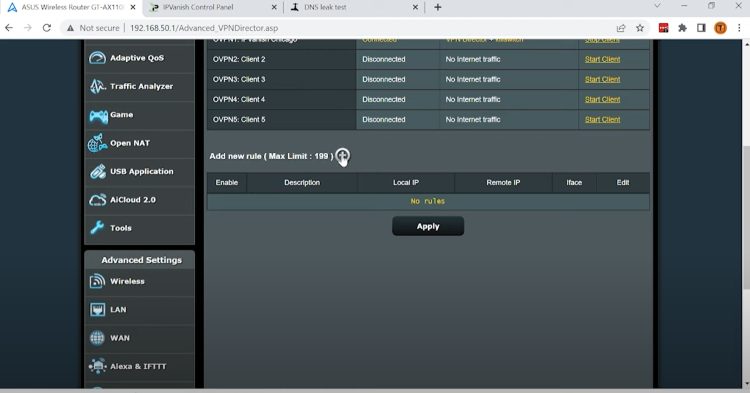
Task: Go back in browser
Action: pyautogui.click(x=9, y=28)
